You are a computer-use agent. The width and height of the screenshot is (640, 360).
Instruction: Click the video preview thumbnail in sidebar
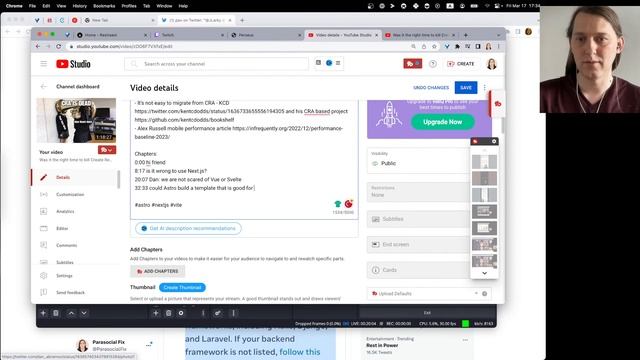76,120
